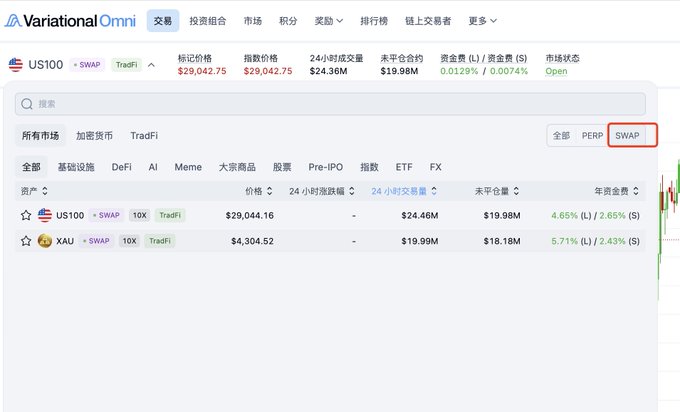680x412 pixels.
Task: Collapse the US100 market selector chevron
Action: coord(151,65)
